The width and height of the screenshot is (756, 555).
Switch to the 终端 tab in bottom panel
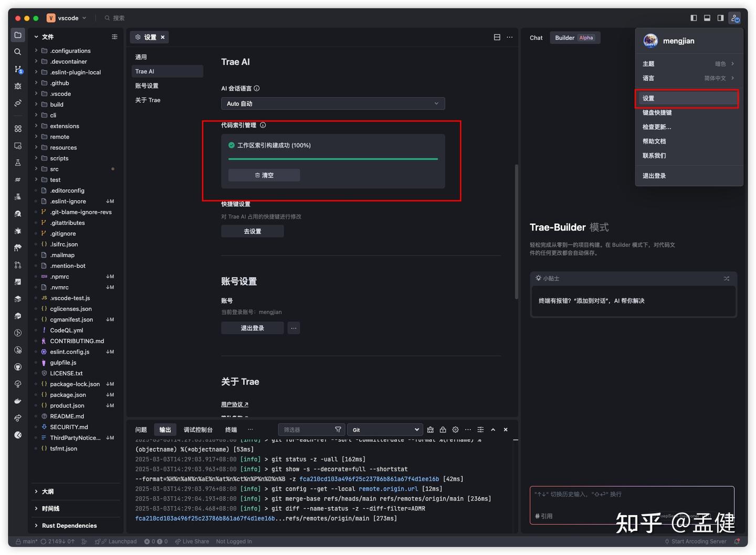230,429
